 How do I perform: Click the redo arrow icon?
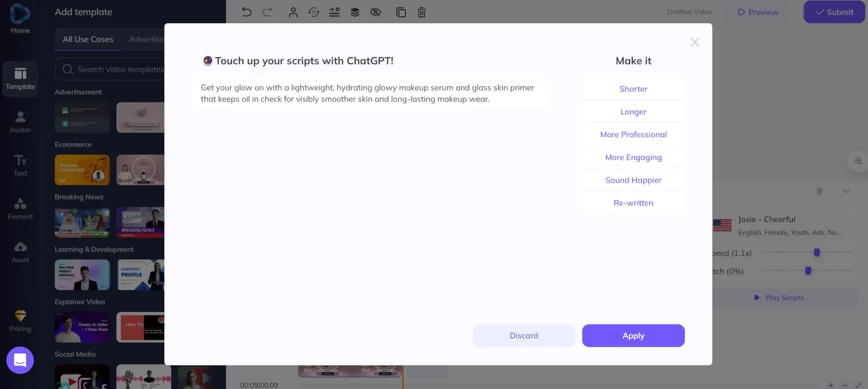tap(268, 12)
